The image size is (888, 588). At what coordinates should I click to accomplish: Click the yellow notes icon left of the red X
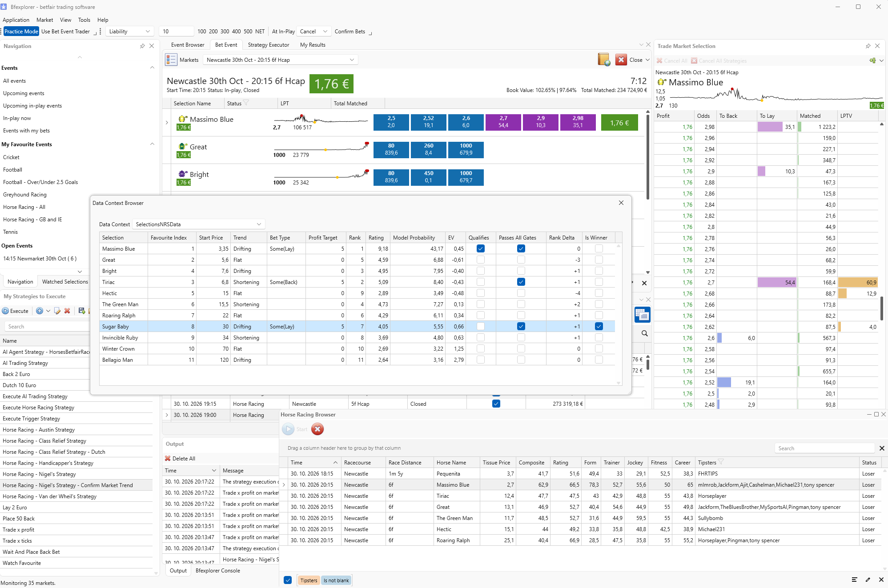(x=604, y=60)
